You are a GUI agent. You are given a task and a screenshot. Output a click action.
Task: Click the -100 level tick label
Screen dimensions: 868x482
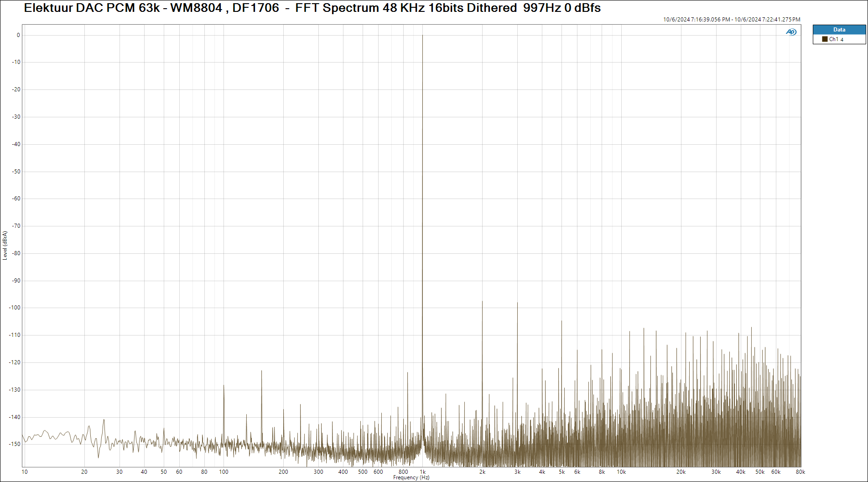pos(15,308)
